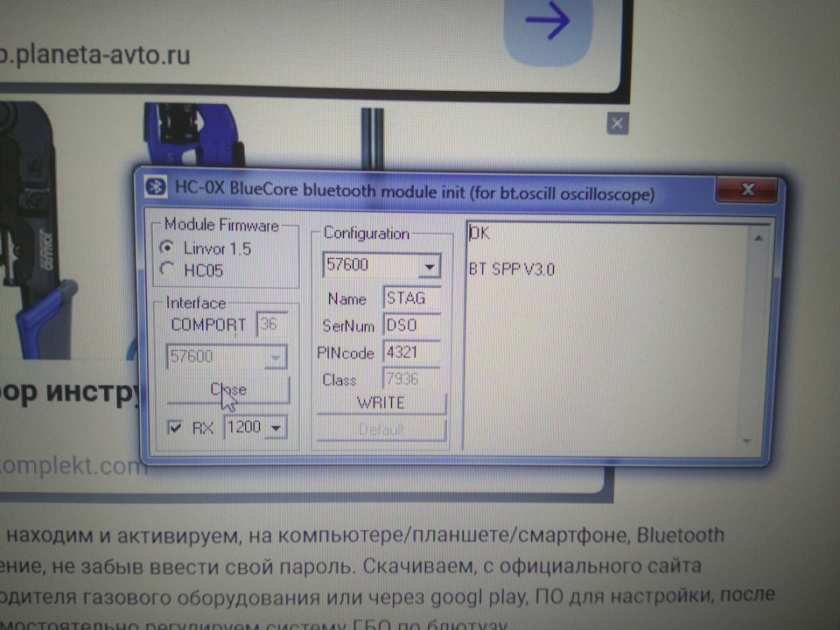Open the RX 1200 baud dropdown

pyautogui.click(x=276, y=428)
